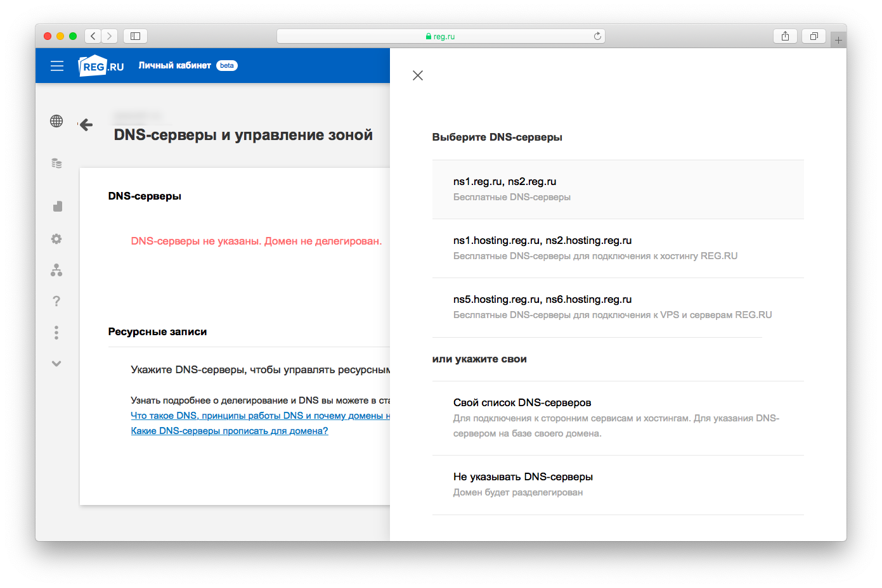Open the hamburger menu in the header
The height and width of the screenshot is (588, 882).
pos(57,66)
